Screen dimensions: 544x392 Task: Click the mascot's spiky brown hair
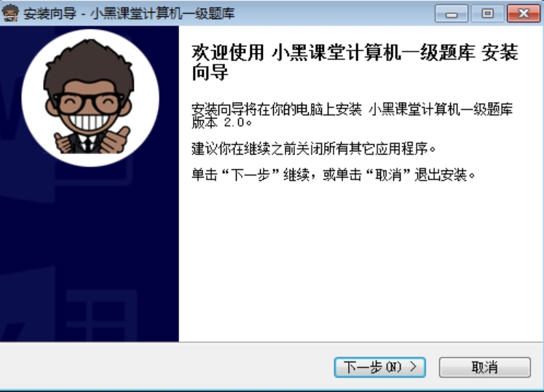[x=89, y=64]
